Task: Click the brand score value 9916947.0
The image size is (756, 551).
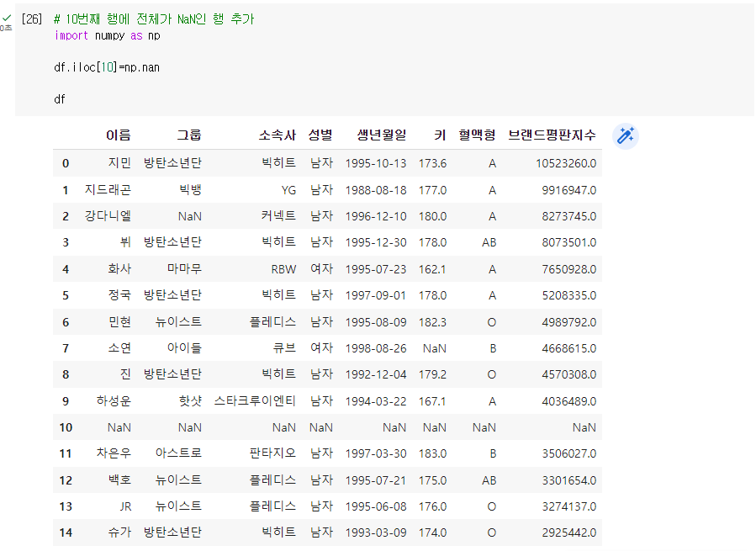Action: 569,190
